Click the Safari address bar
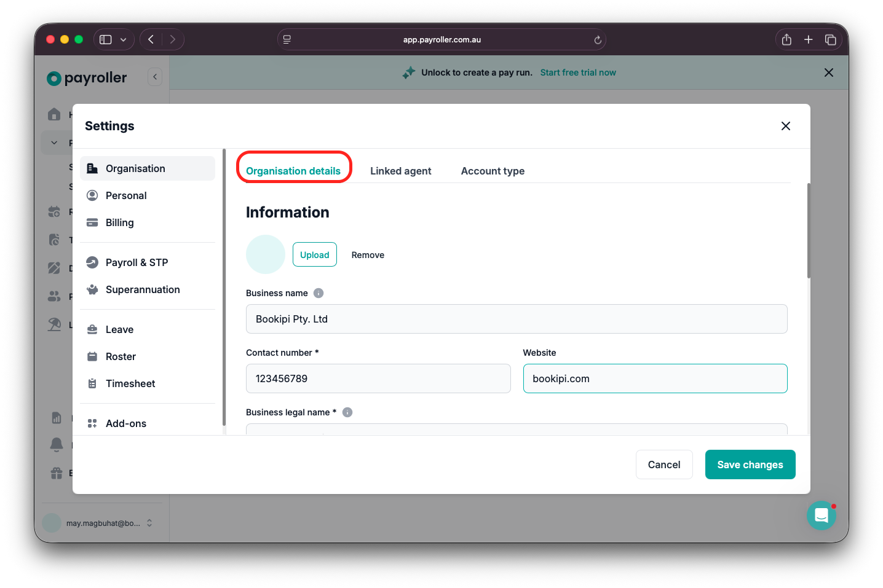 [442, 39]
